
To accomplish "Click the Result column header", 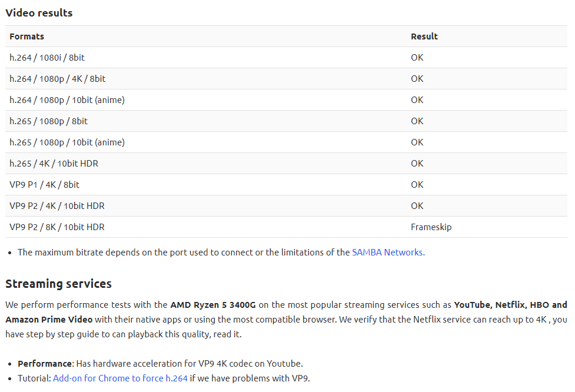I will (424, 36).
